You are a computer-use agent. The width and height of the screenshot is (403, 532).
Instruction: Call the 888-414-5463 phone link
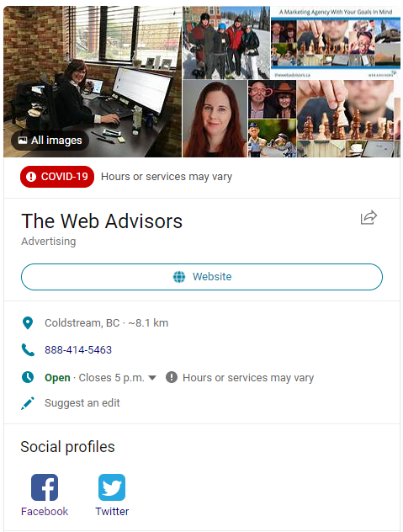coord(78,350)
